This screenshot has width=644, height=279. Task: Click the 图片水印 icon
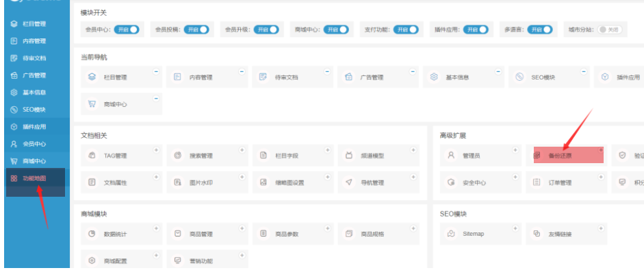pyautogui.click(x=177, y=182)
